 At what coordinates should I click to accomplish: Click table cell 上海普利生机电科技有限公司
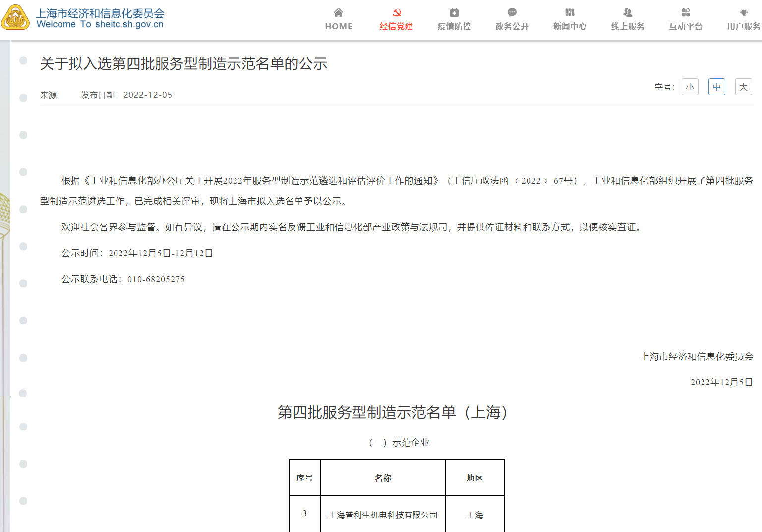point(383,515)
